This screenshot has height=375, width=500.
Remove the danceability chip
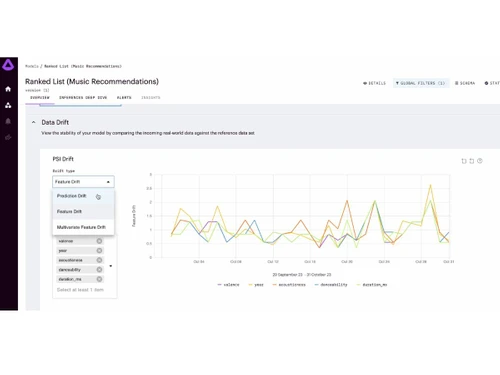(x=99, y=270)
